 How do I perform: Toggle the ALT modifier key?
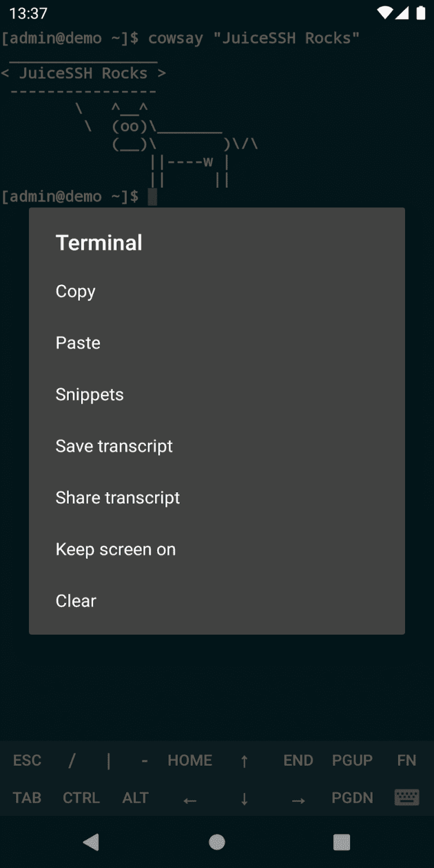click(135, 797)
